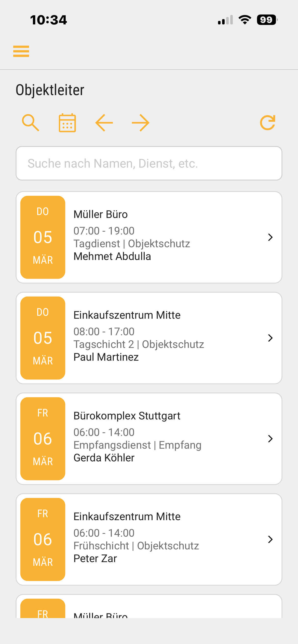Tap the Objektleiter page heading
This screenshot has height=644, width=298.
pyautogui.click(x=50, y=90)
